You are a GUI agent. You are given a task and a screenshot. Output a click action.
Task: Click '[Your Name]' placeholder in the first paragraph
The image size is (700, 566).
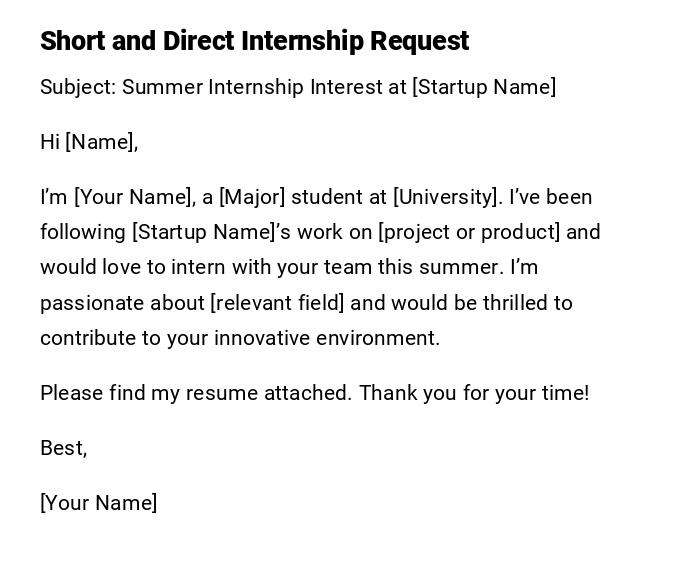tap(134, 197)
